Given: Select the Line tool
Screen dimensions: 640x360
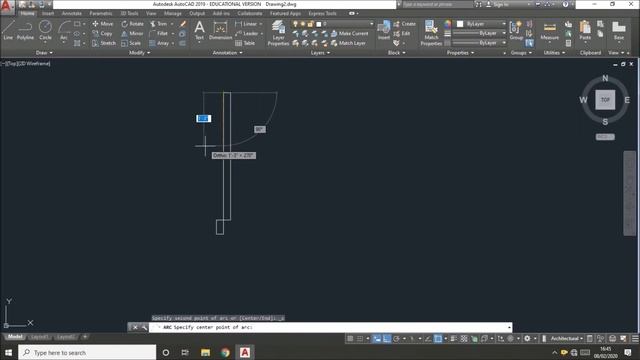Looking at the screenshot, I should pos(8,30).
